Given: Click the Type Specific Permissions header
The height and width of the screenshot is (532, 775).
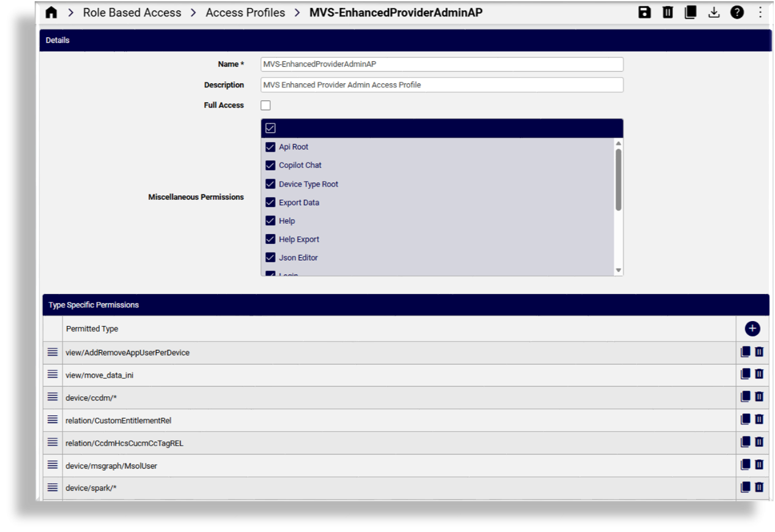Looking at the screenshot, I should pos(406,305).
